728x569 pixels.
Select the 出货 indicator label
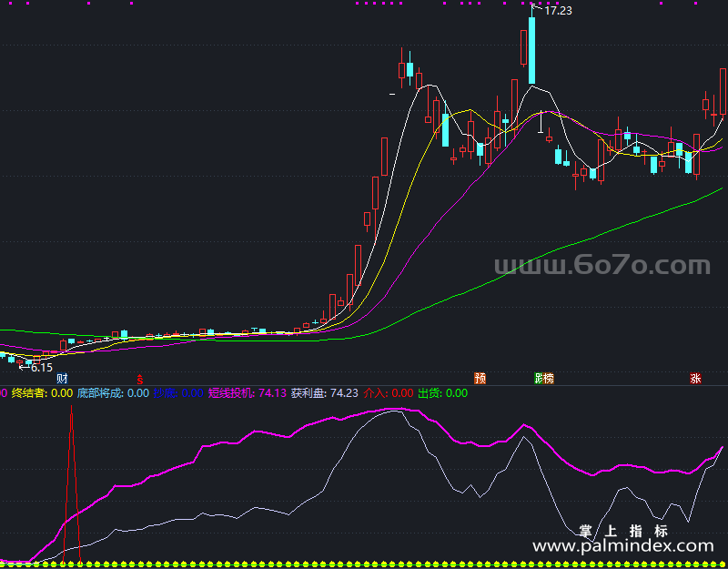443,393
